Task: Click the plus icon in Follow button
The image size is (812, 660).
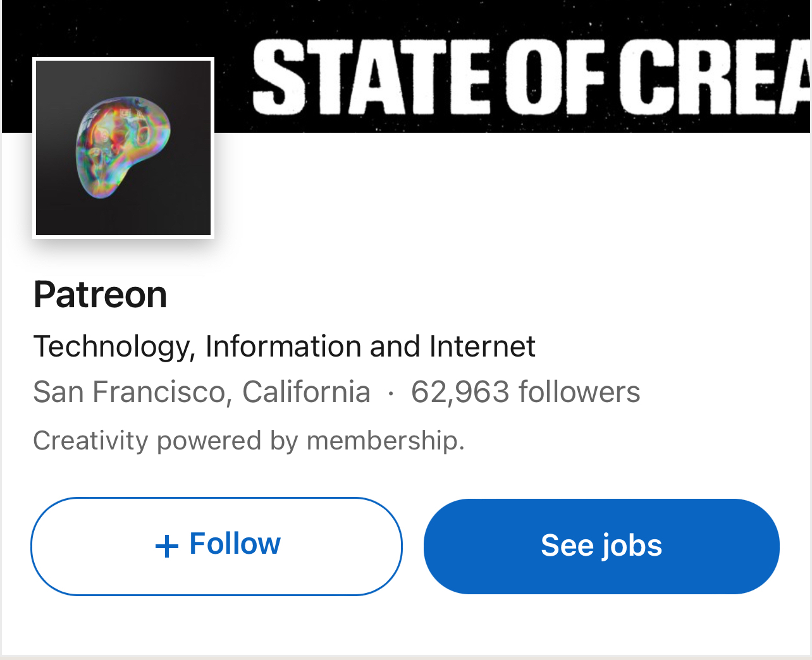Action: [166, 546]
